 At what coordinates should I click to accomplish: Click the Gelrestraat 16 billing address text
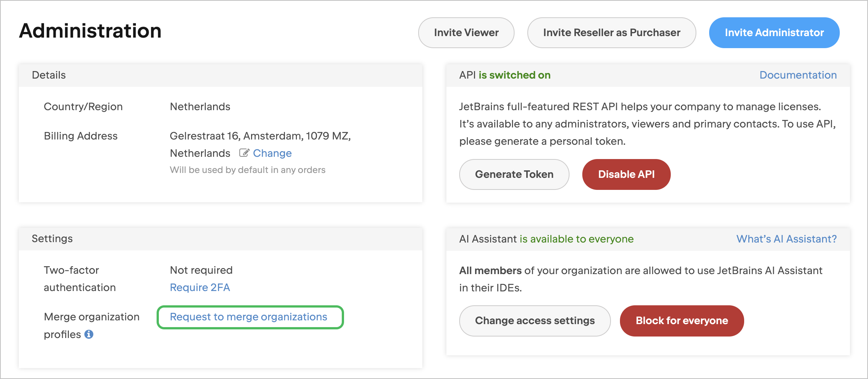(x=260, y=136)
